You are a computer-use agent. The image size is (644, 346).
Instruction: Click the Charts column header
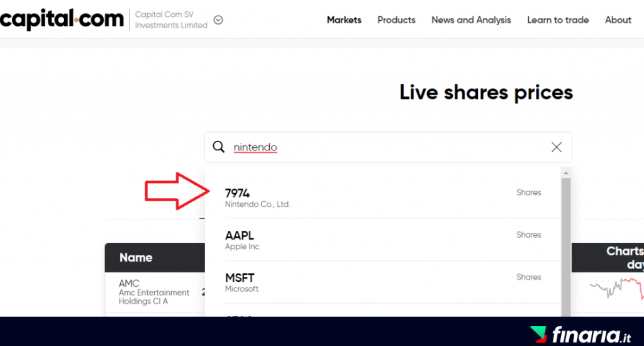coord(625,258)
